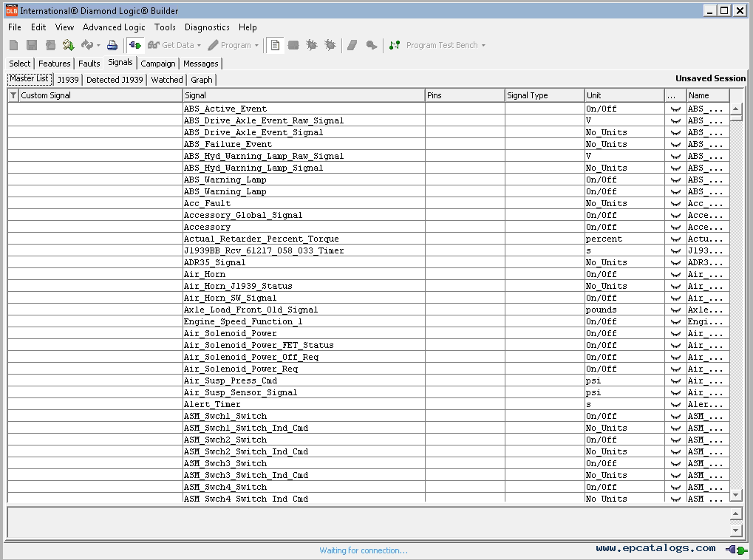Click the connection plug icon in status bar
Viewport: 753px width, 560px height.
click(x=736, y=550)
